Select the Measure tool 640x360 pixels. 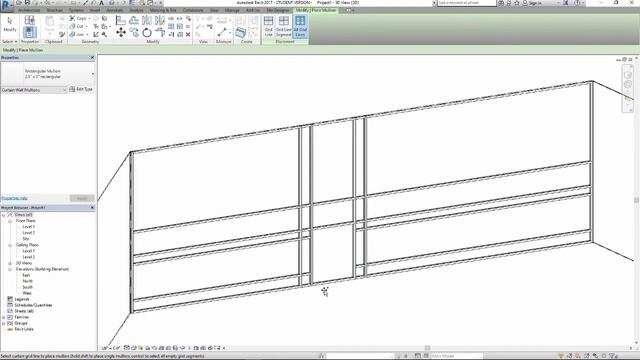222,32
